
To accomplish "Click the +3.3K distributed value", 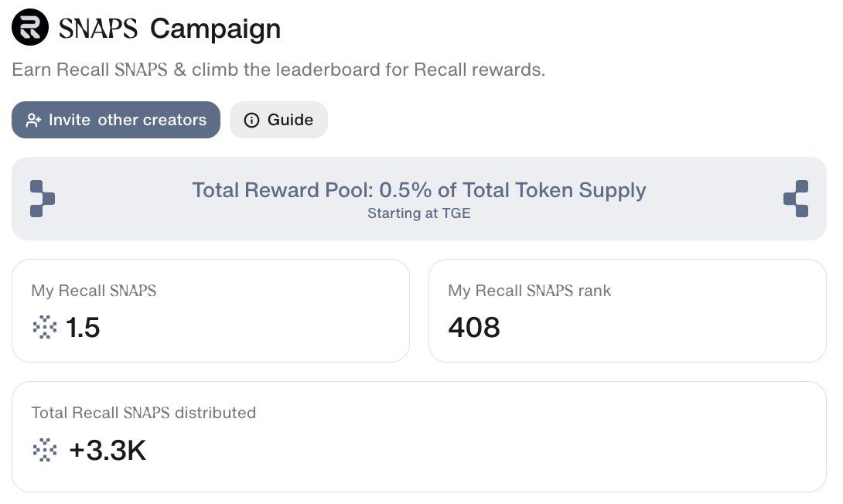I will pos(108,450).
